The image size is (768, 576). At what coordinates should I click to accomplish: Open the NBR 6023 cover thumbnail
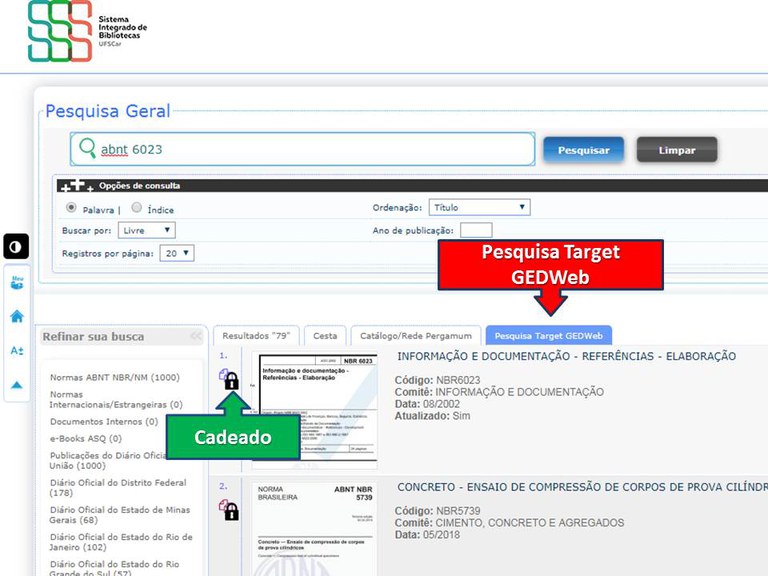pos(315,409)
